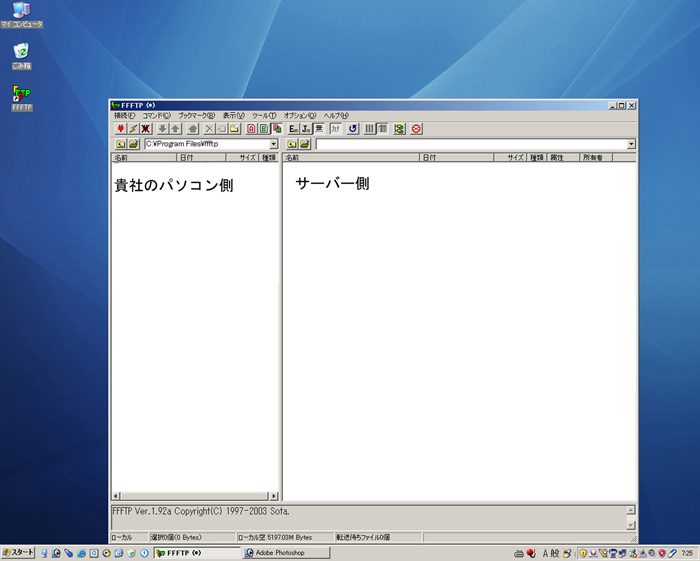Select JIS kanji code icon
700x561 pixels.
coord(306,129)
